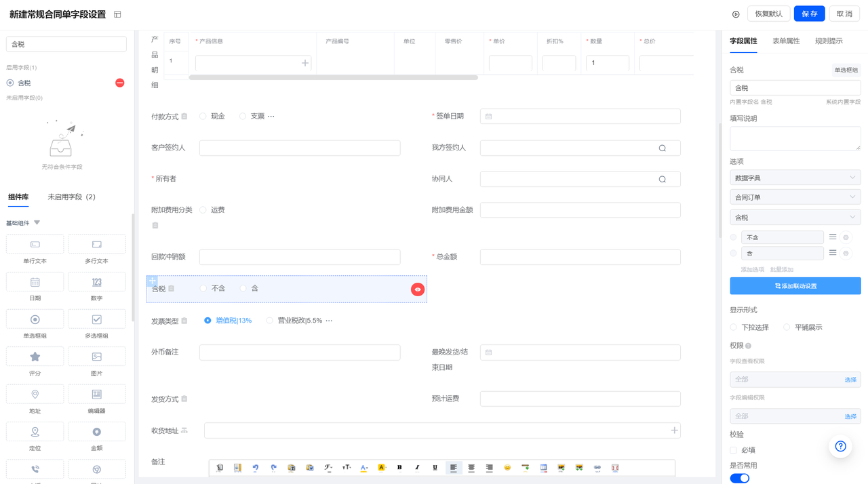Click the undo icon in editor toolbar
The image size is (868, 484).
[x=256, y=468]
